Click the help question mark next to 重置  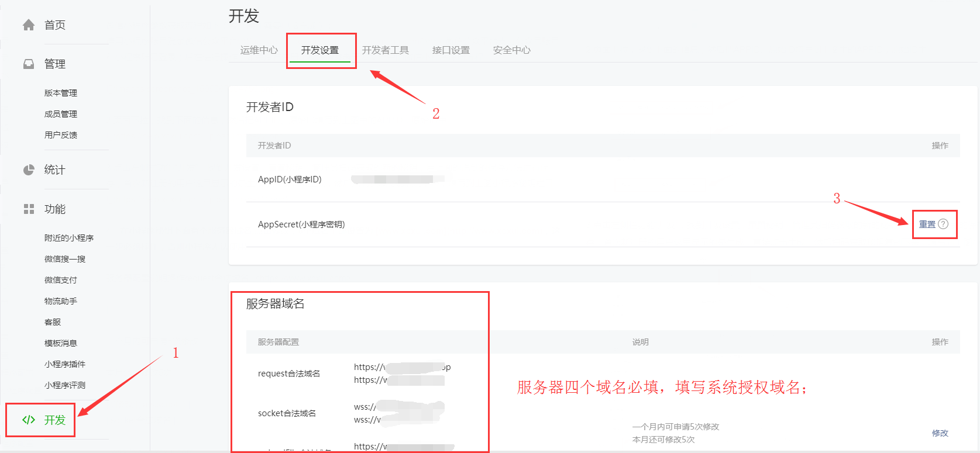(943, 224)
